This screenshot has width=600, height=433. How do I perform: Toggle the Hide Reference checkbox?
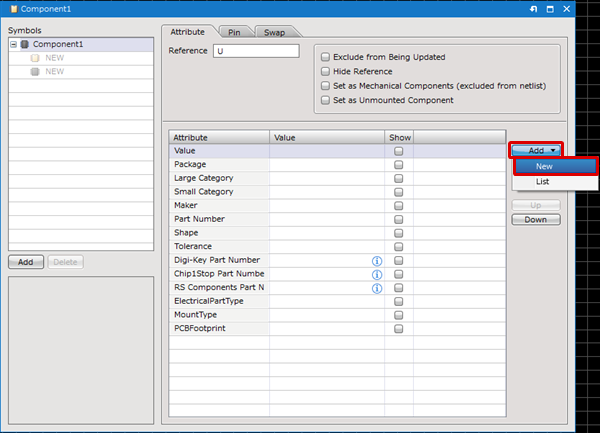tap(325, 72)
